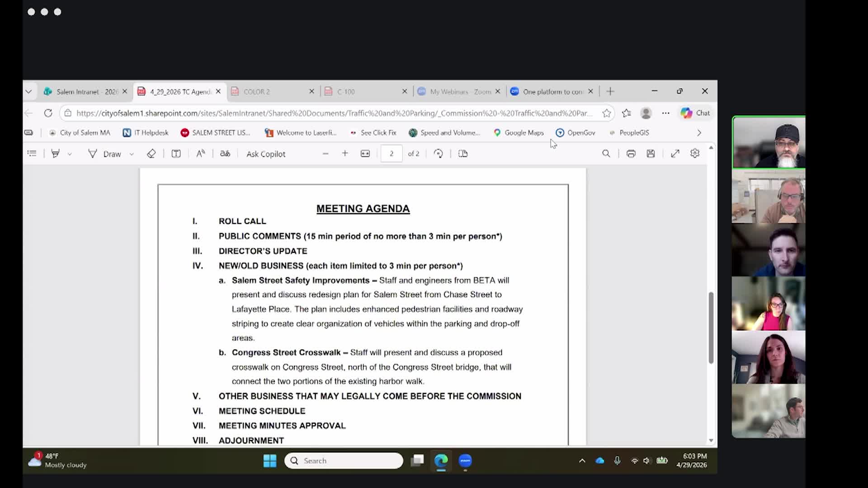This screenshot has height=488, width=868.
Task: Close the TC Agenda tab
Action: point(218,92)
